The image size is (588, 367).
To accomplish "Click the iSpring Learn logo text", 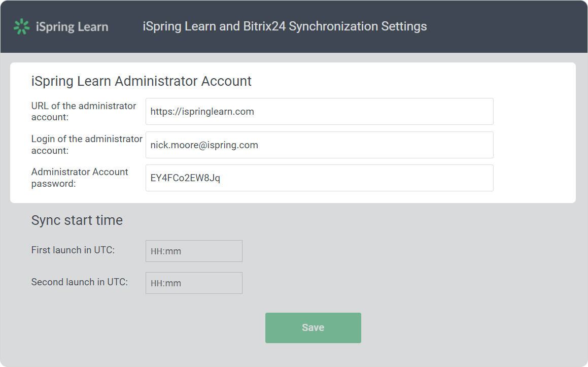I will click(72, 26).
